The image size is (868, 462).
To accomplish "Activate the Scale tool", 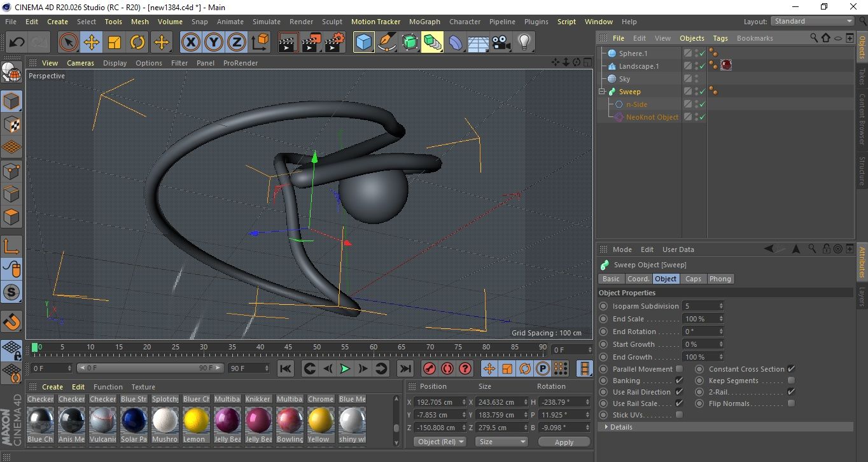I will [115, 43].
